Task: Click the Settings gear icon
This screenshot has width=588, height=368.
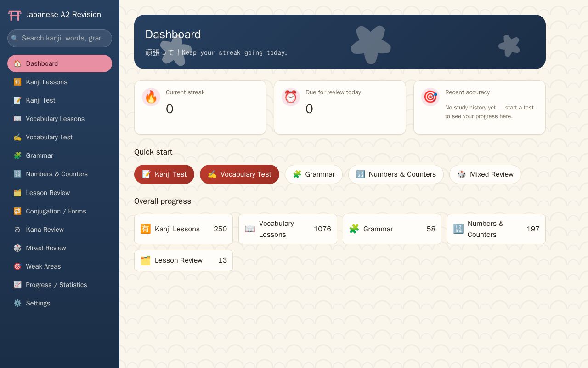Action: [17, 303]
